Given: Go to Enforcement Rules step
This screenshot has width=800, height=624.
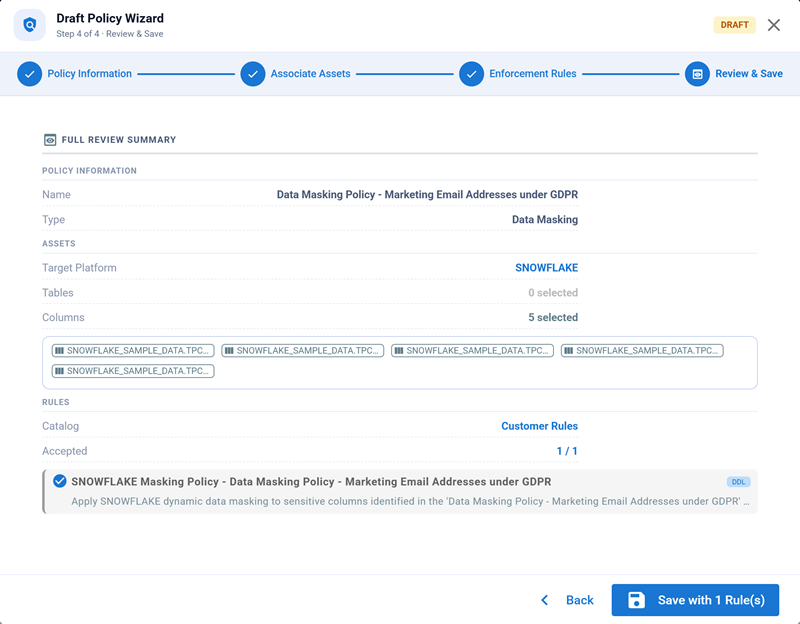Looking at the screenshot, I should point(533,73).
